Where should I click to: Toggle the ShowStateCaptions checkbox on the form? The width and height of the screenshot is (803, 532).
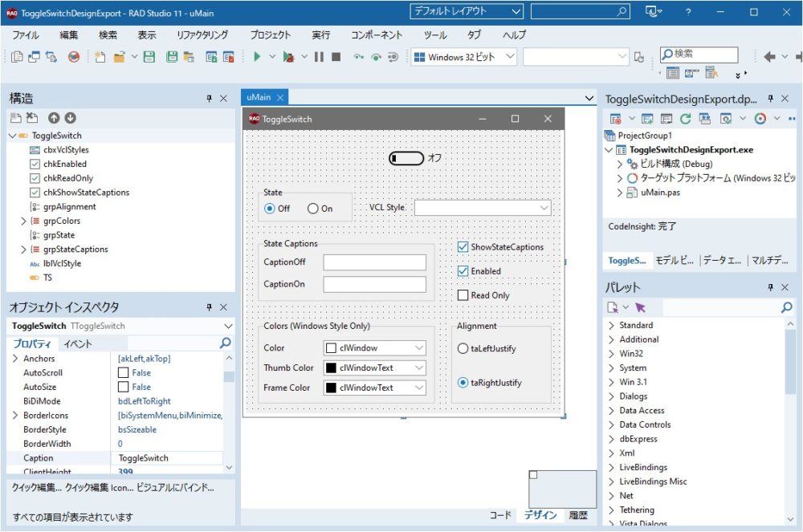click(x=463, y=247)
